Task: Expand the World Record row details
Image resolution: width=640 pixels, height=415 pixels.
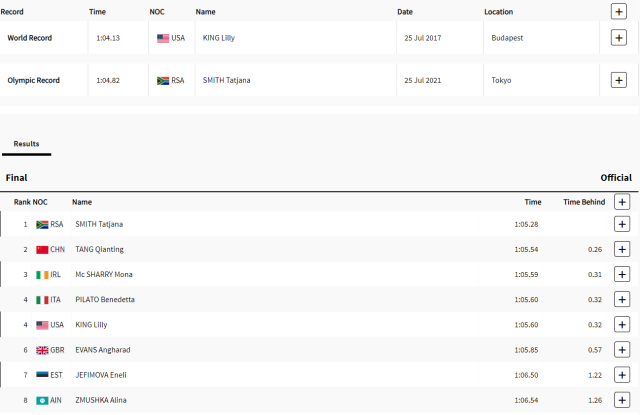Action: pyautogui.click(x=619, y=38)
